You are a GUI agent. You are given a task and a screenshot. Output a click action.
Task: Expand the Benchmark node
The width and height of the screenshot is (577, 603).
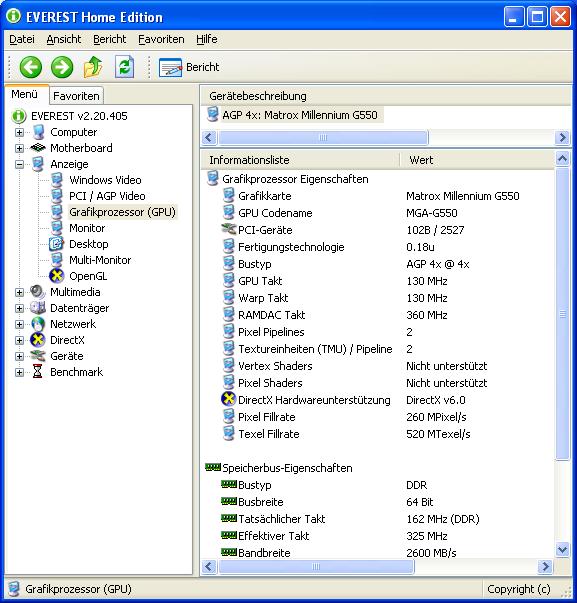click(x=19, y=372)
